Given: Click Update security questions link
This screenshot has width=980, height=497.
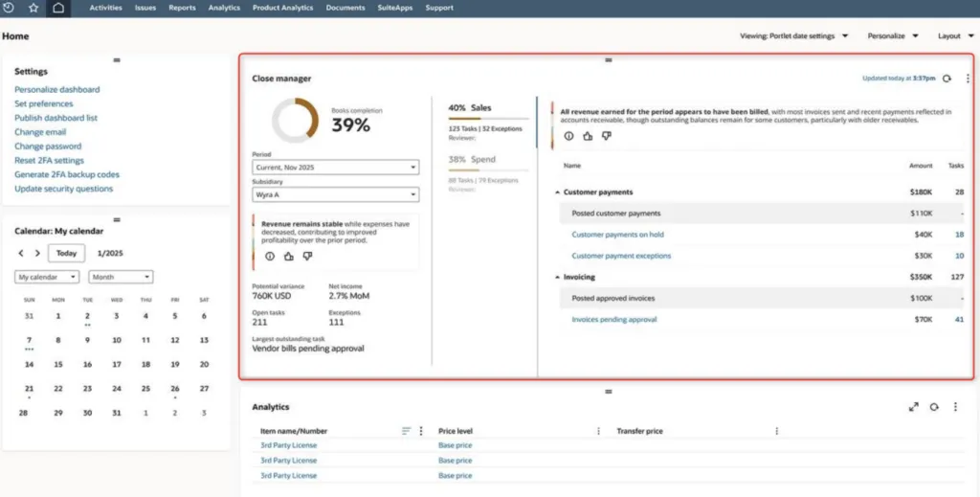Looking at the screenshot, I should coord(64,189).
